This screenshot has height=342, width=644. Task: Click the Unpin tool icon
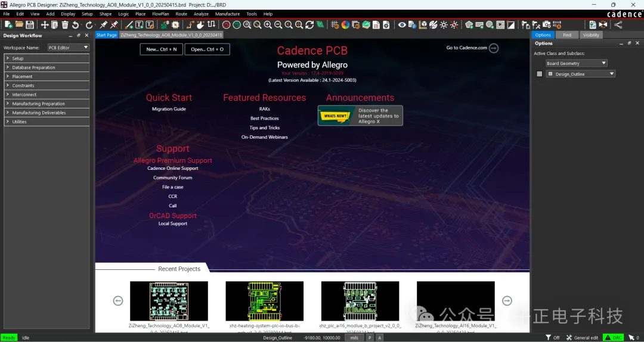(x=114, y=24)
